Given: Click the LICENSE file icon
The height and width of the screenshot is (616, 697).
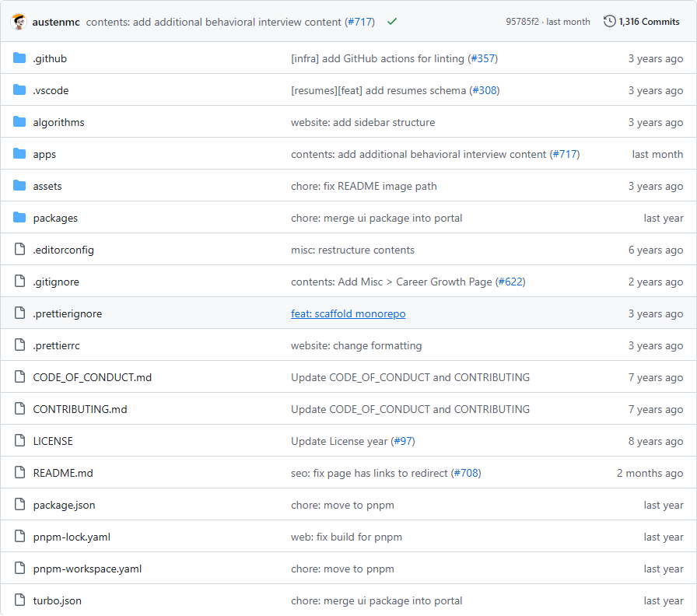Looking at the screenshot, I should coord(19,441).
